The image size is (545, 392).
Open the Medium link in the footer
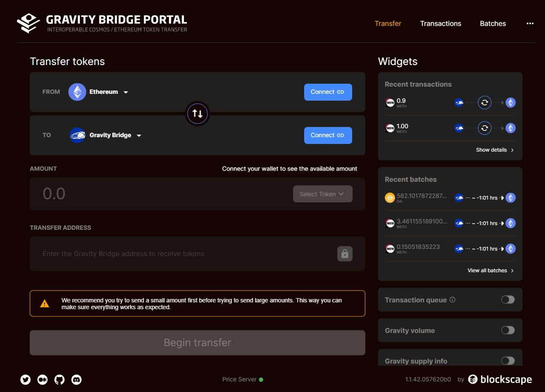click(x=42, y=380)
